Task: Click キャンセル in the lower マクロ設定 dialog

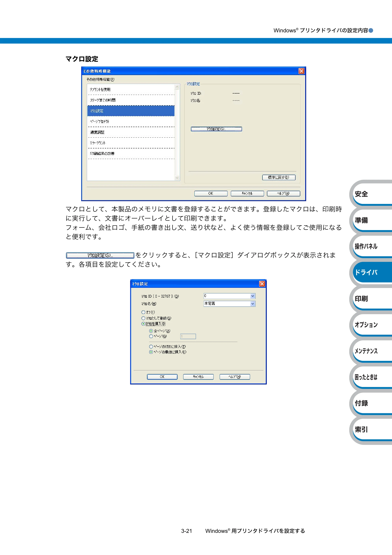Action: point(198,377)
